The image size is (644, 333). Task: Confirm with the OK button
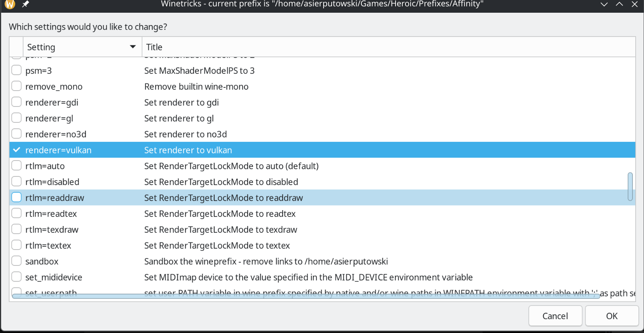[612, 316]
